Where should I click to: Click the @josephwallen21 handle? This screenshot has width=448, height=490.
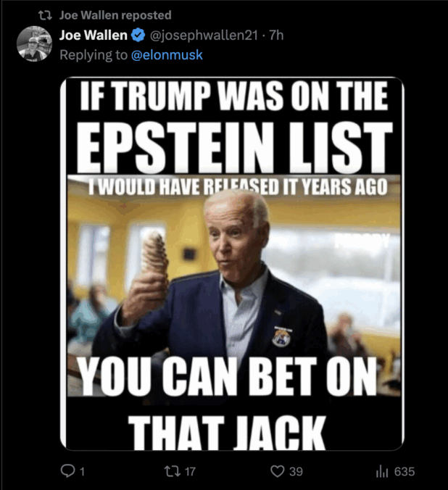point(204,35)
